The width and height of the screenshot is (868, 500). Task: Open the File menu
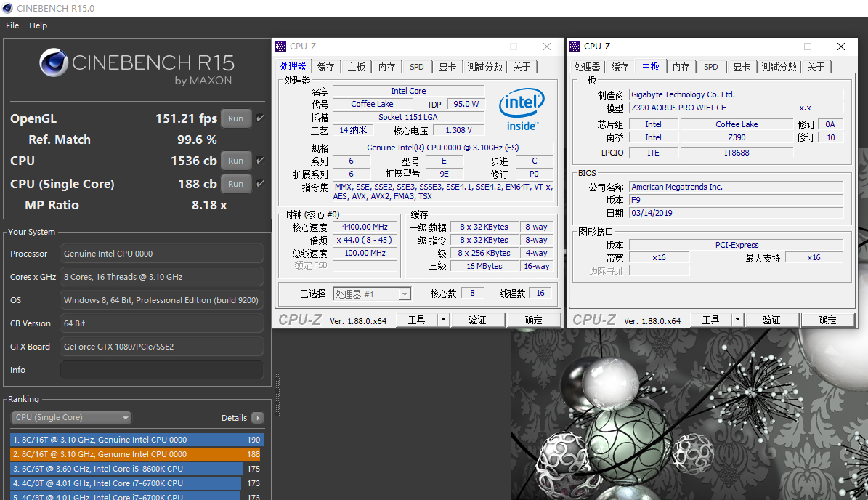point(12,25)
